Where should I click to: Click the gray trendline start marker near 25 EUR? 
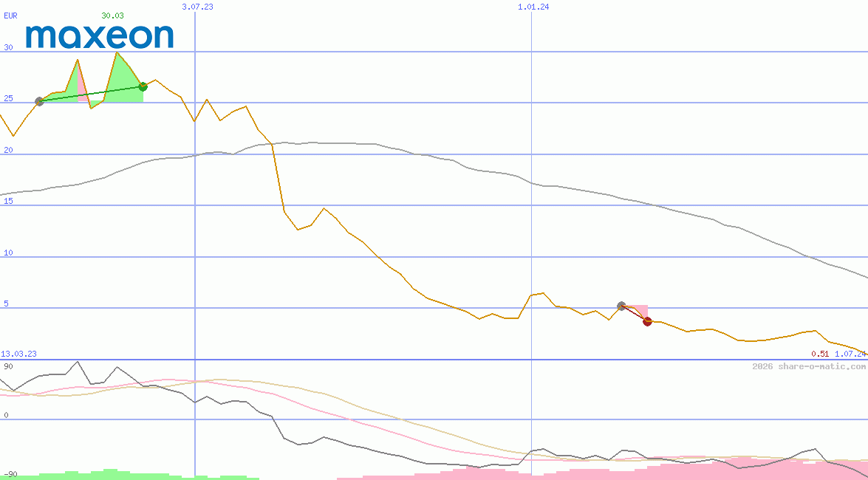[41, 100]
